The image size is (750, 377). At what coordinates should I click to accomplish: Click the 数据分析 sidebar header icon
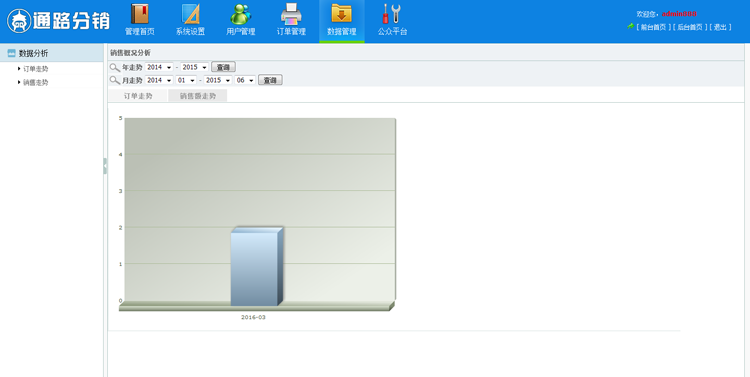pyautogui.click(x=11, y=53)
